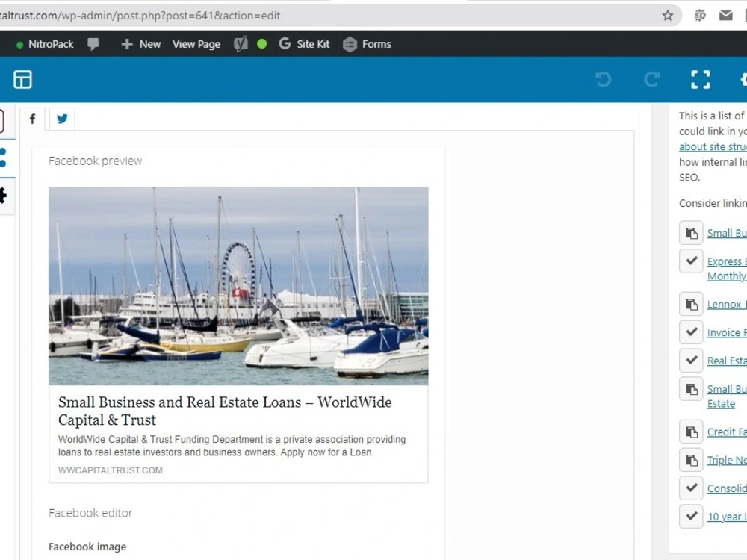
Task: Click the layout builder icon in the blue toolbar
Action: (23, 80)
